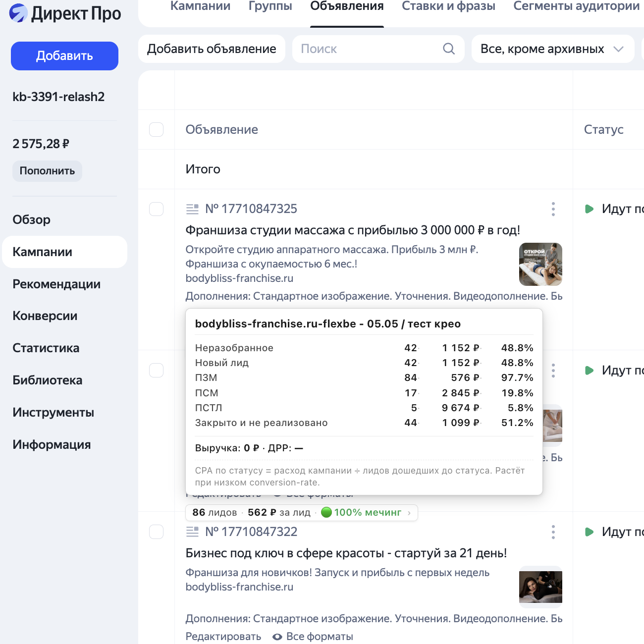Click the Новый лид row in popup
Viewport: 644px width, 644px height.
click(x=364, y=363)
